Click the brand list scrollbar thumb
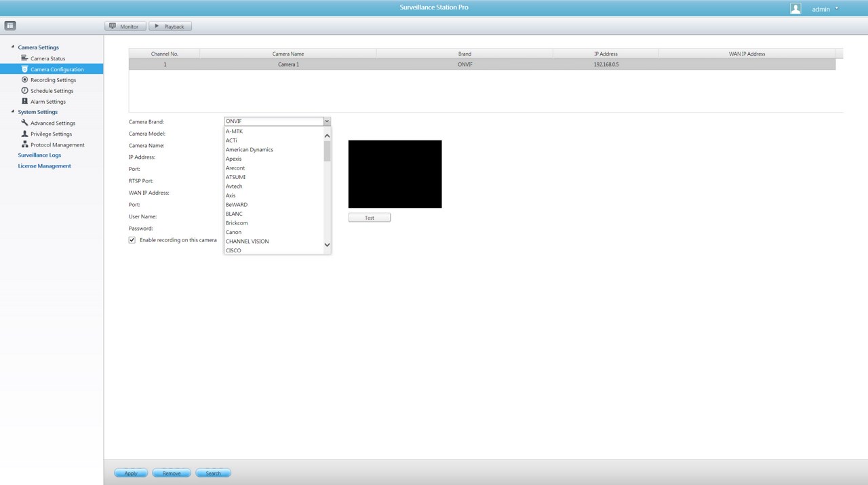This screenshot has width=868, height=485. coord(327,151)
